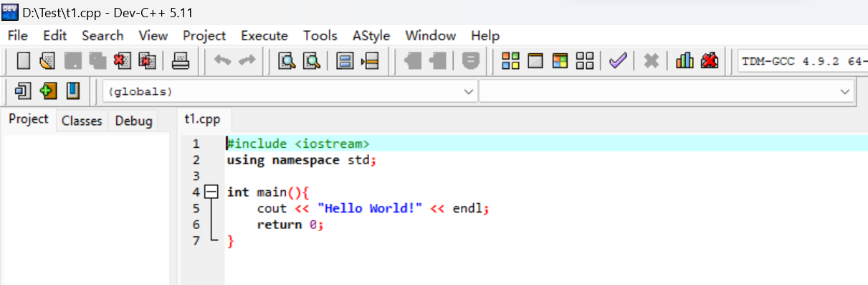Image resolution: width=868 pixels, height=285 pixels.
Task: Click the Open file toolbar icon
Action: click(47, 61)
